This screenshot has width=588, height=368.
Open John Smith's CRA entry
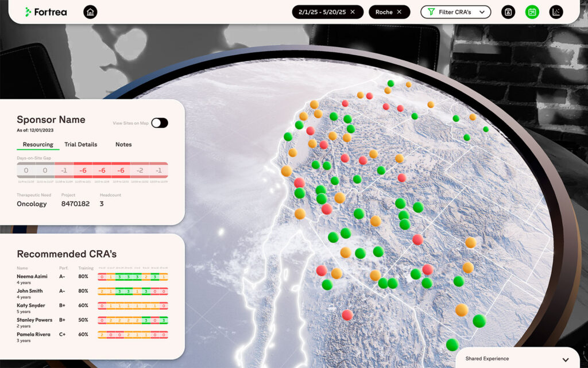(30, 291)
